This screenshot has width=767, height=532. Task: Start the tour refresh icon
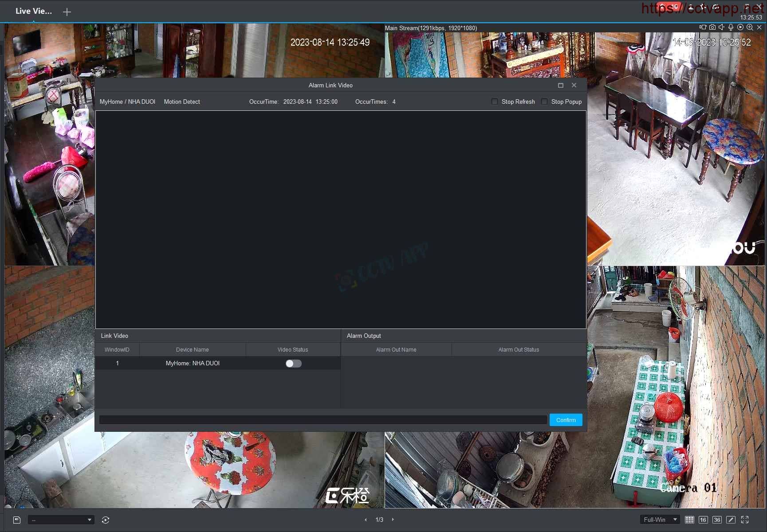point(106,520)
